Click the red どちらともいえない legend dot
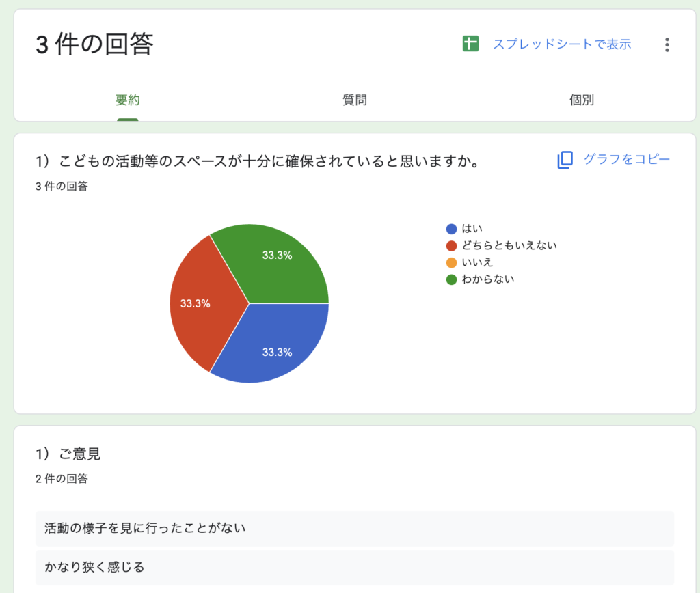The height and width of the screenshot is (593, 700). coord(451,245)
